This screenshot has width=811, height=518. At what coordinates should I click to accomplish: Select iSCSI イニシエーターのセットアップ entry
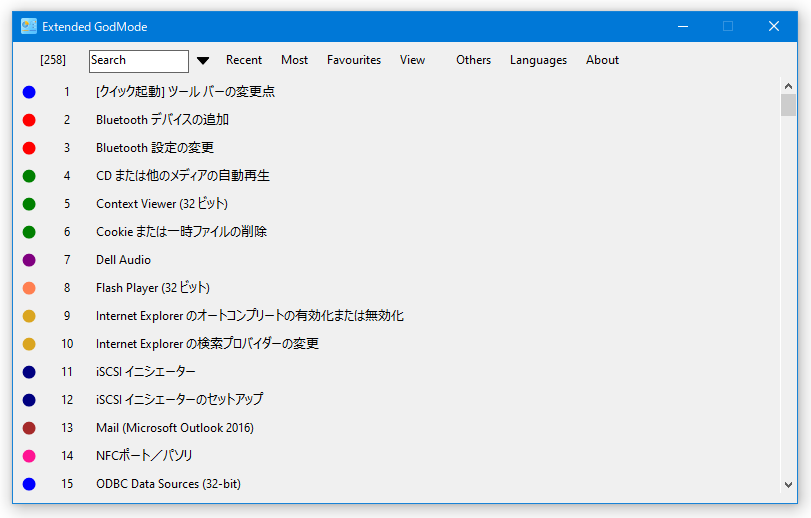point(179,400)
